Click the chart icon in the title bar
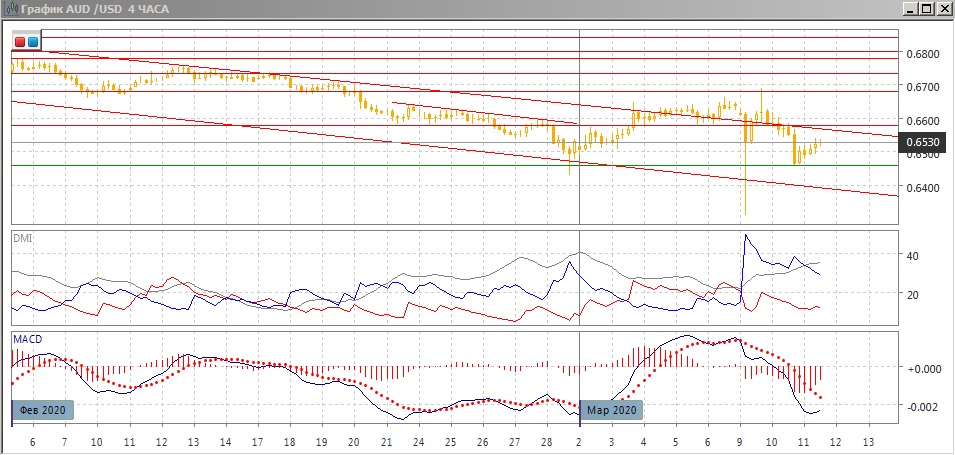 [8, 9]
